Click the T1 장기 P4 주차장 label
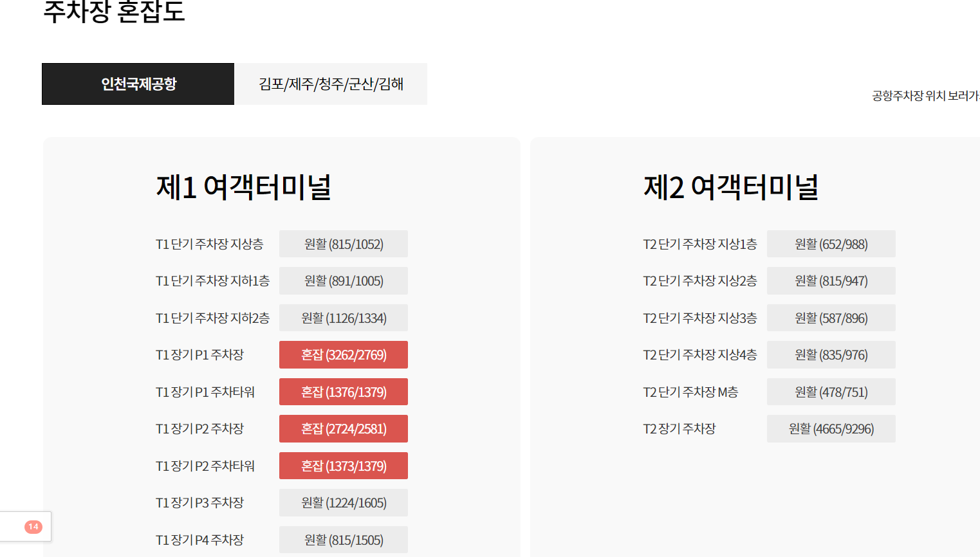 tap(200, 540)
